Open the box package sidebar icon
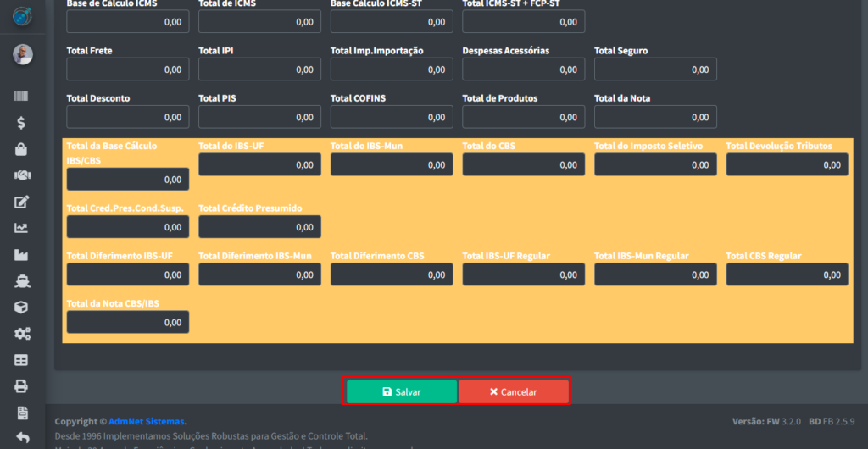The height and width of the screenshot is (449, 868). (22, 307)
